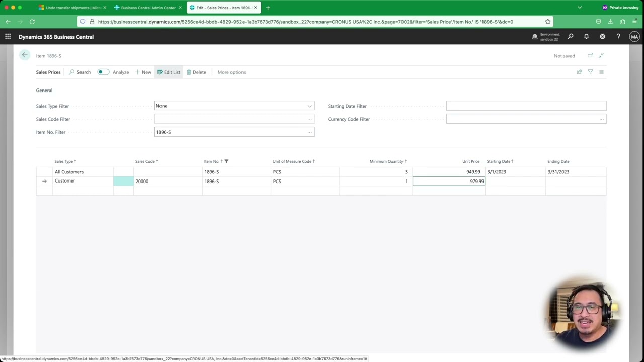The image size is (644, 362).
Task: Go back with the page back arrow
Action: [x=25, y=55]
